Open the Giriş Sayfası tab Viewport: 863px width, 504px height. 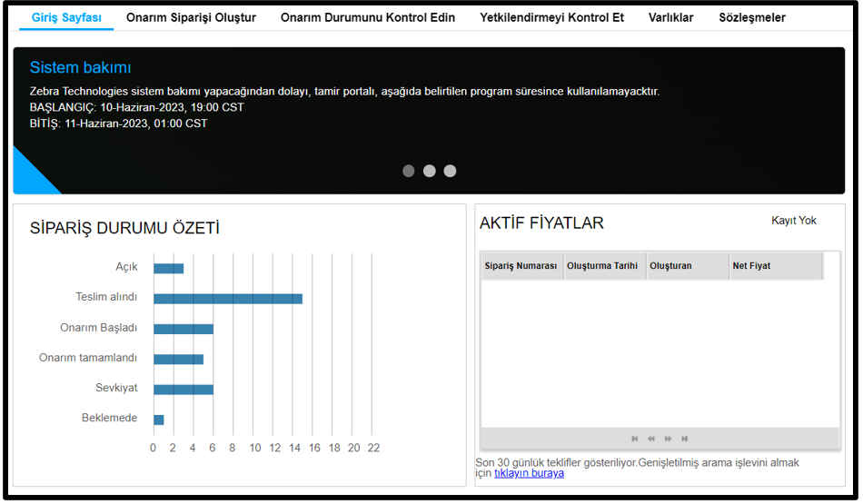pos(66,17)
